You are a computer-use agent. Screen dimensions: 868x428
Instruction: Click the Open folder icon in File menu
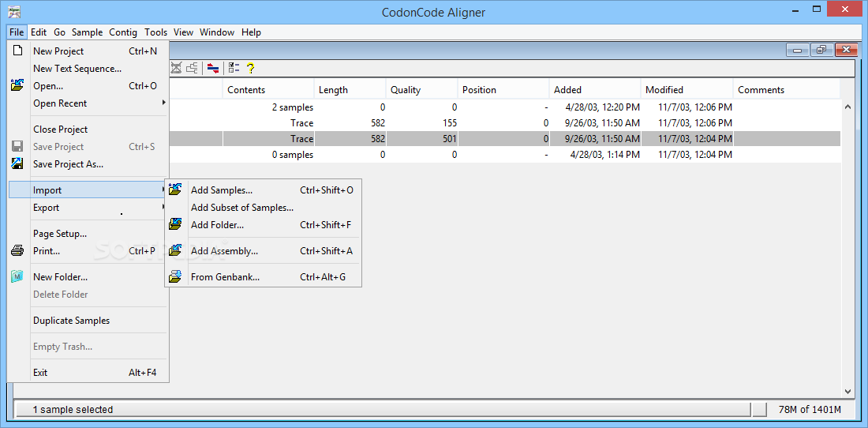17,86
